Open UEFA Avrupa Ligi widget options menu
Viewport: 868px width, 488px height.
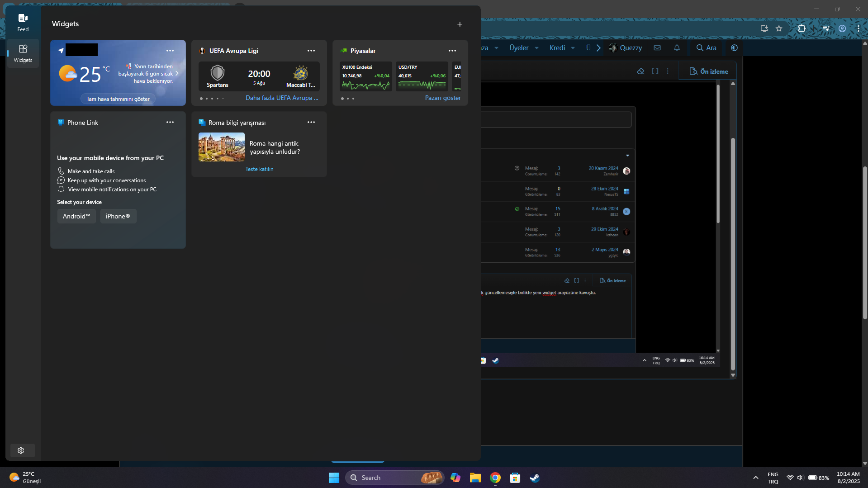click(x=311, y=51)
